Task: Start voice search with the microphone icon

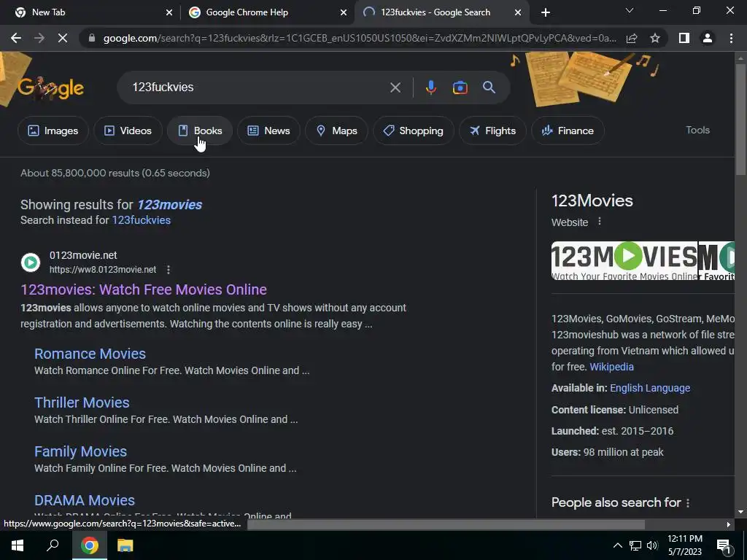Action: [430, 87]
